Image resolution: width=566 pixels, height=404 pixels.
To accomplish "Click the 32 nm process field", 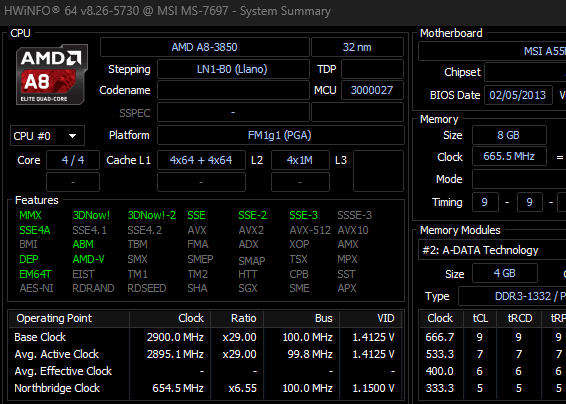I will [357, 47].
